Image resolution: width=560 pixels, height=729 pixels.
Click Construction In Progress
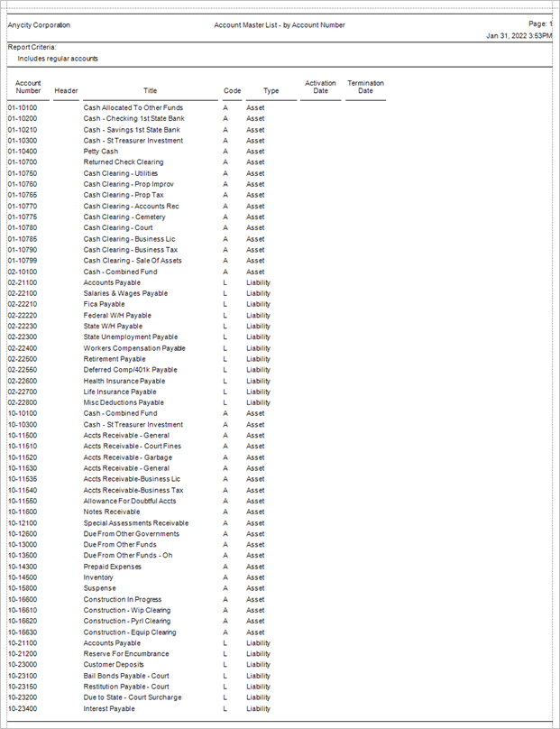pyautogui.click(x=123, y=600)
